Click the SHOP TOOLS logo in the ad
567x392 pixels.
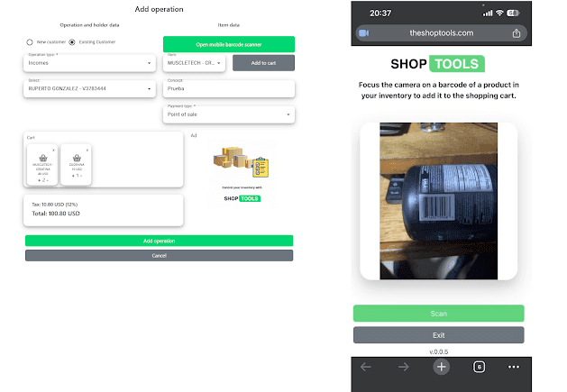click(242, 198)
